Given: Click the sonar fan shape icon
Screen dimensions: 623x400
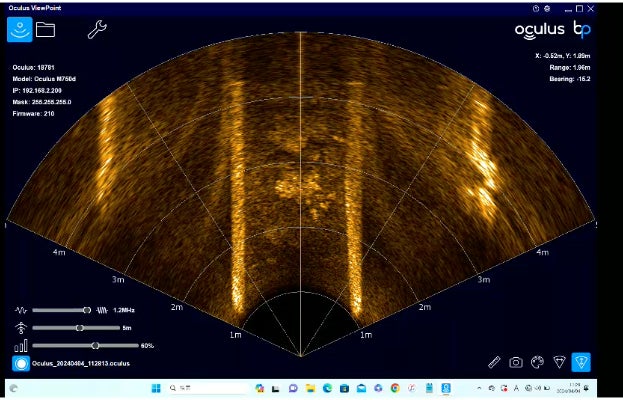Looking at the screenshot, I should click(559, 362).
